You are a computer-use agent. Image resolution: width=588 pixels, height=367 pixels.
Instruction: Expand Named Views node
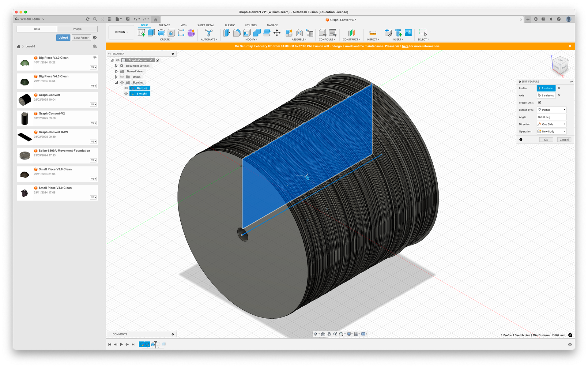click(116, 71)
